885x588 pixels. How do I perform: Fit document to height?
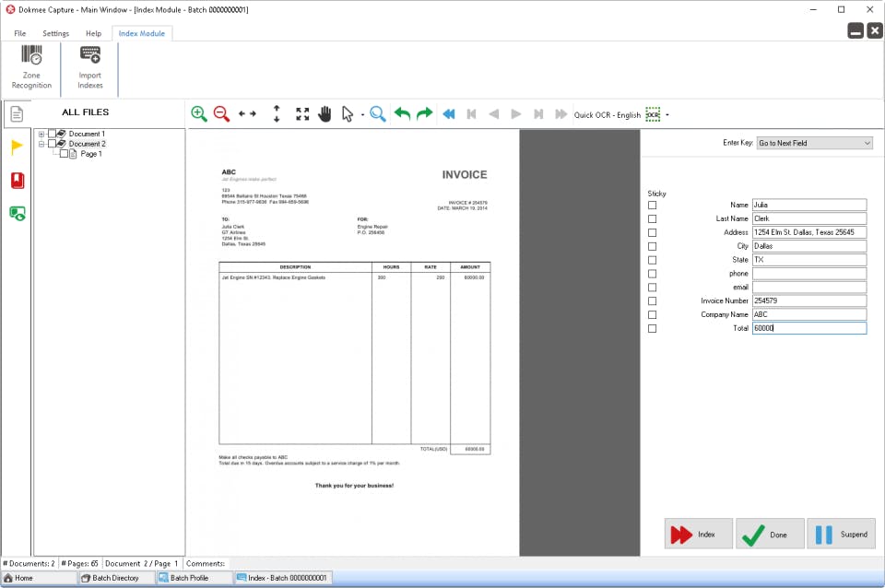point(277,114)
